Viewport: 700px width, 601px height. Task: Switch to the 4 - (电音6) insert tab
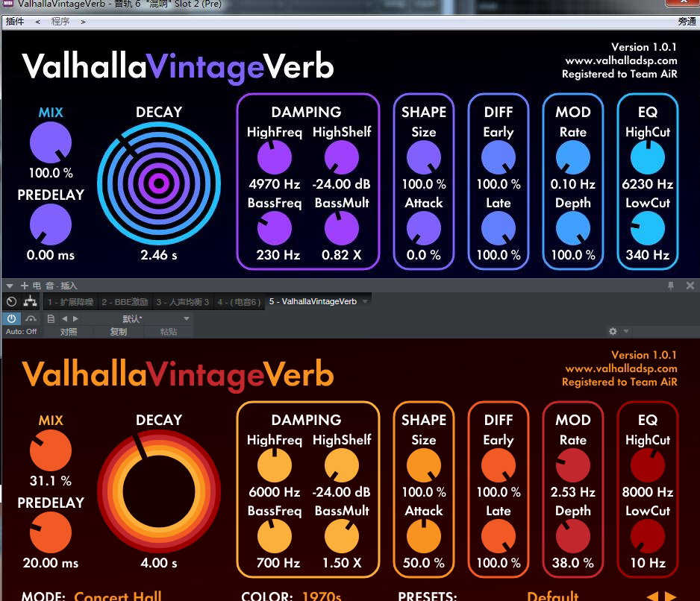[239, 302]
